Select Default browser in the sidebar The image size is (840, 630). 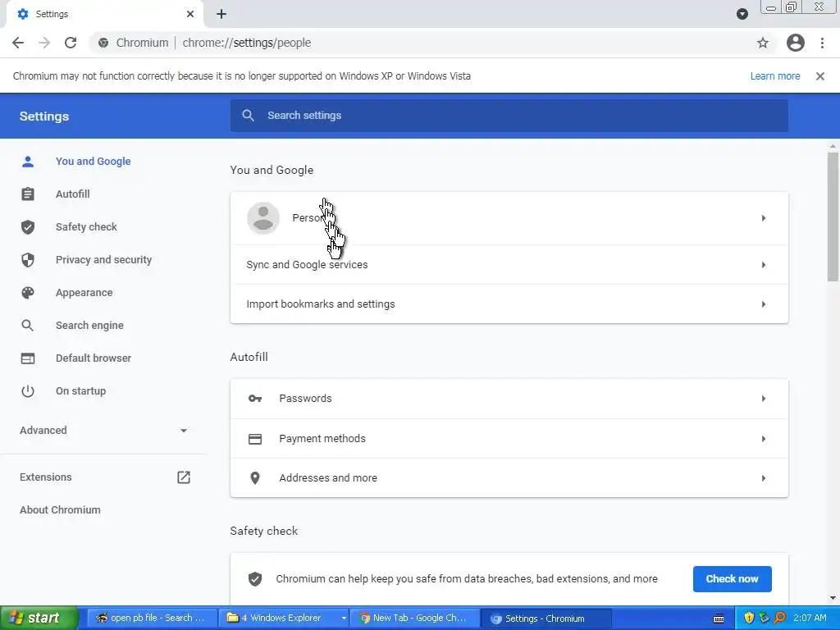[94, 358]
